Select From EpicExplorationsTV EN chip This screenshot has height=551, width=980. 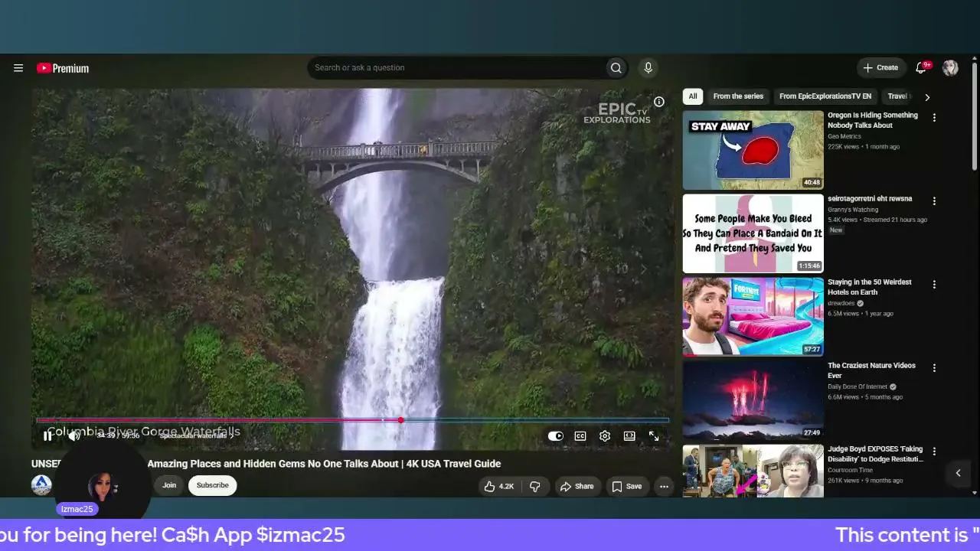coord(825,96)
